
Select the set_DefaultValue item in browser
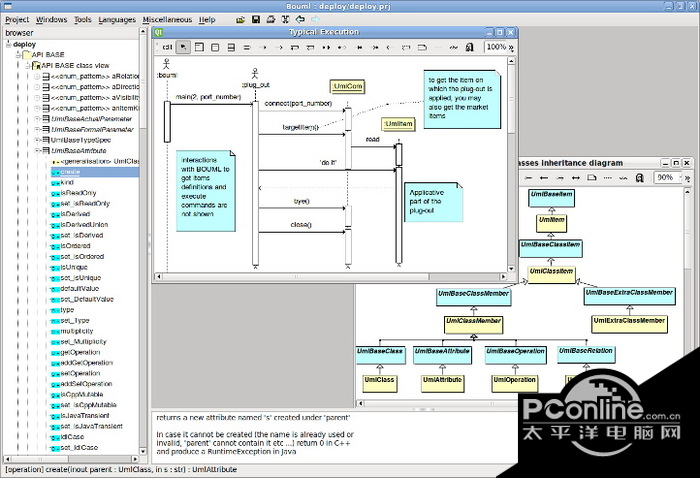[x=86, y=299]
